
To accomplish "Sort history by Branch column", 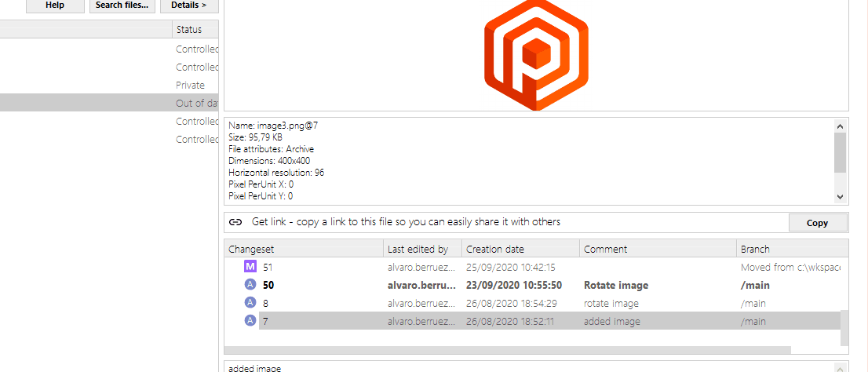I will (x=792, y=249).
